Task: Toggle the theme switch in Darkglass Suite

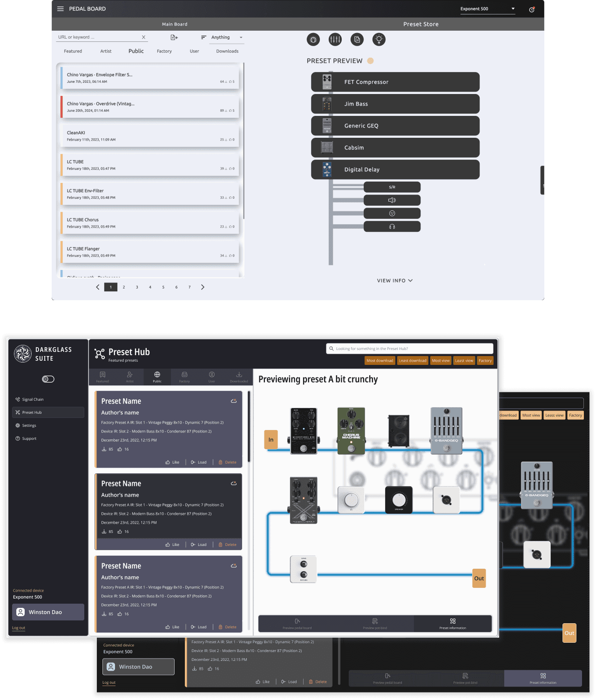Action: point(48,379)
